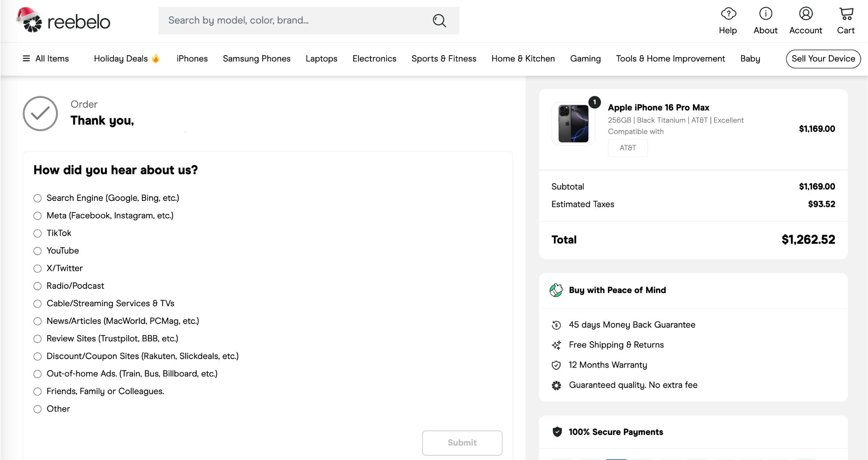
Task: Go to Samsung Phones category
Action: [256, 59]
